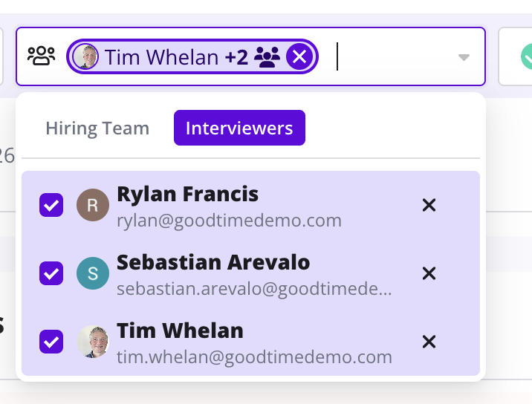Viewport: 532px width, 404px height.
Task: Click Tim Whelan's photo avatar in the list
Action: point(93,342)
